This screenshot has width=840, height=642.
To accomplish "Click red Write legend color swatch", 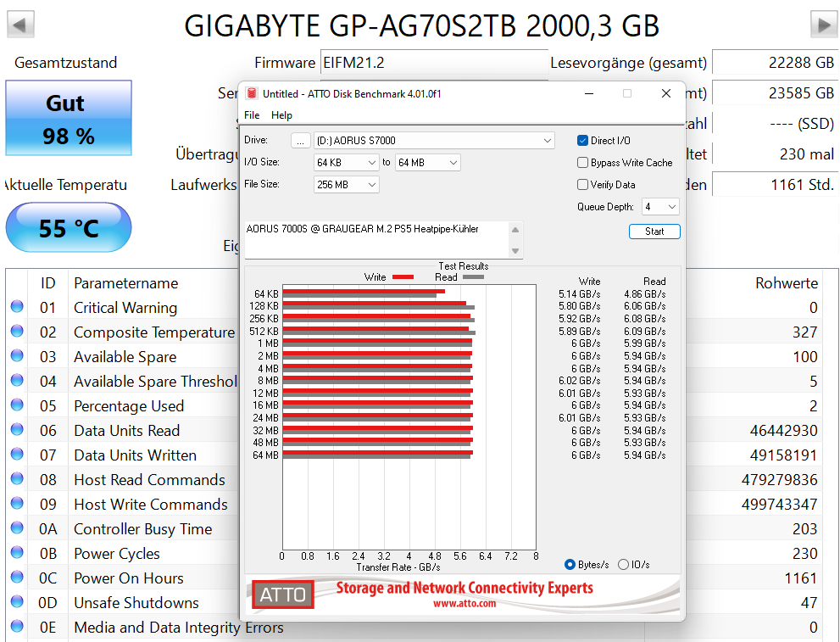I will point(403,277).
